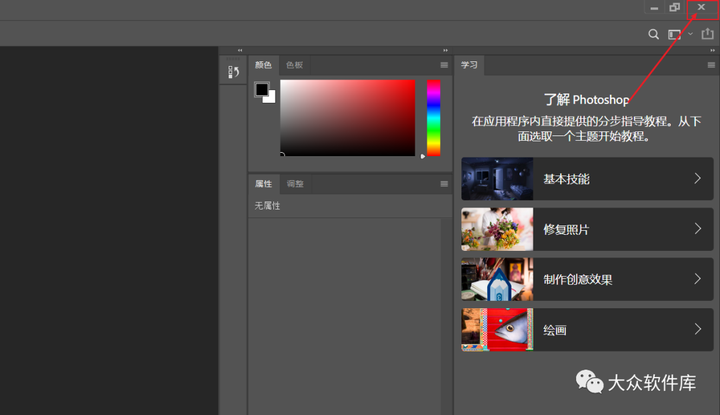Pick the black foreground color swatch
This screenshot has height=415, width=720.
coord(261,89)
